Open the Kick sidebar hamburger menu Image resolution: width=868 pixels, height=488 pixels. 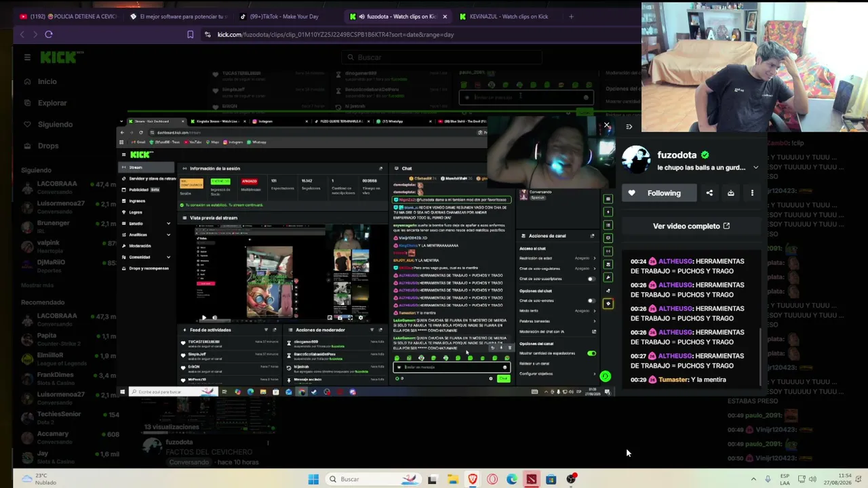pyautogui.click(x=27, y=58)
